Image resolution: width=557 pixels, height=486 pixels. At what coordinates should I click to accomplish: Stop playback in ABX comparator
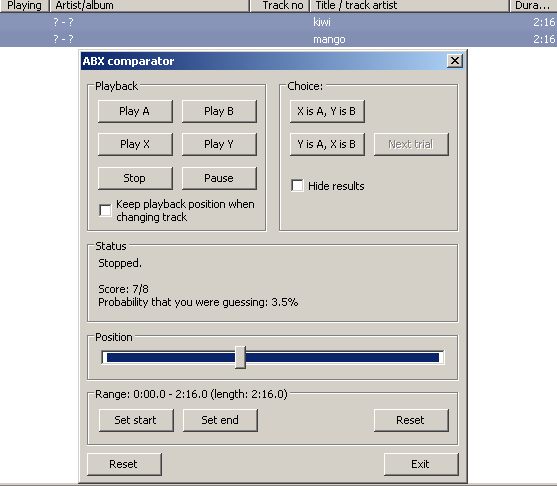135,178
